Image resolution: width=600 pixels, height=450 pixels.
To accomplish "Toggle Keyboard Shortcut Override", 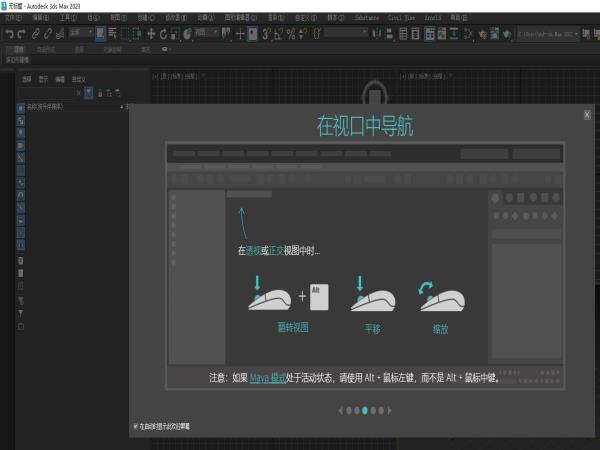I will click(x=253, y=34).
